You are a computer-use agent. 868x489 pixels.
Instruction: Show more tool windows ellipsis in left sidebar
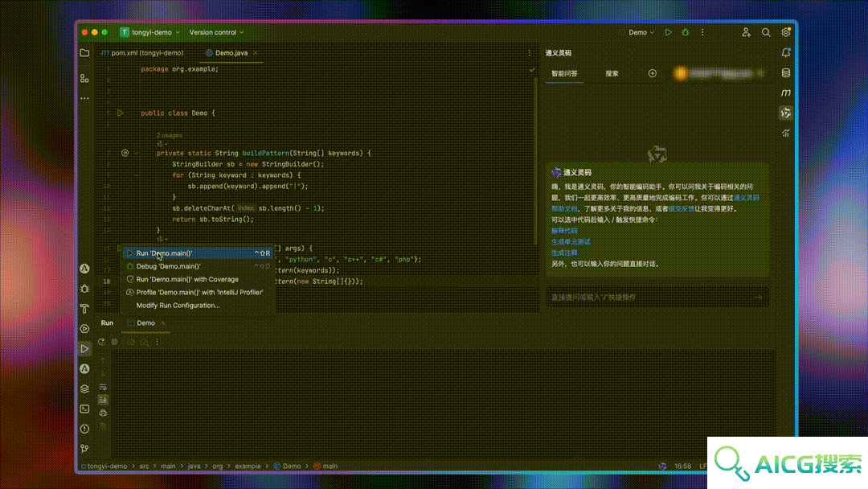(84, 98)
